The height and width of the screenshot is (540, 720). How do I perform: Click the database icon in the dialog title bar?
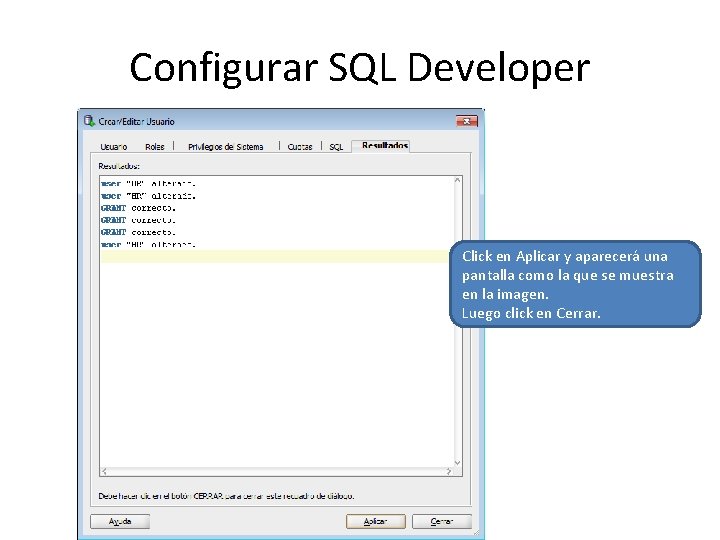tap(89, 121)
